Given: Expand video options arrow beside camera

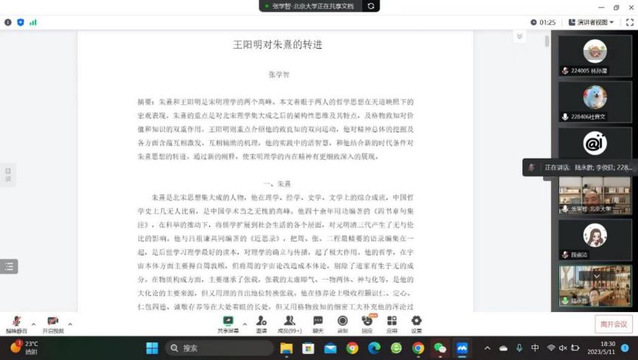Looking at the screenshot, I should [70, 324].
